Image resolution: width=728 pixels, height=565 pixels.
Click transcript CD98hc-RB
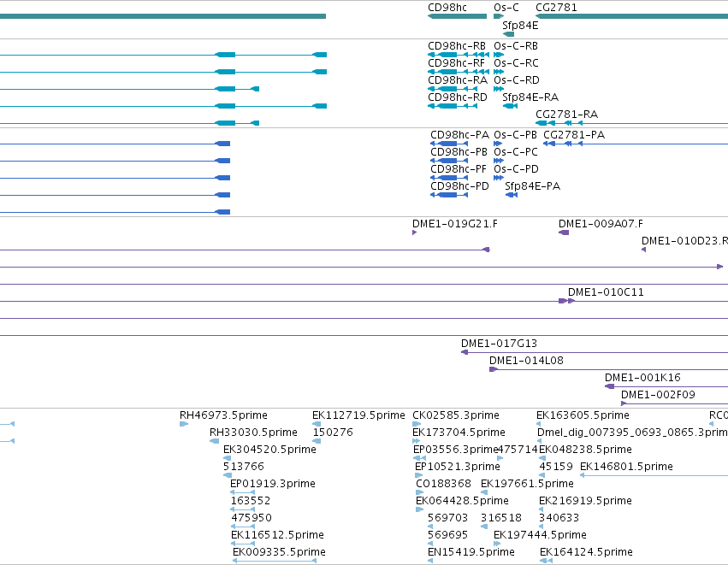[x=457, y=46]
